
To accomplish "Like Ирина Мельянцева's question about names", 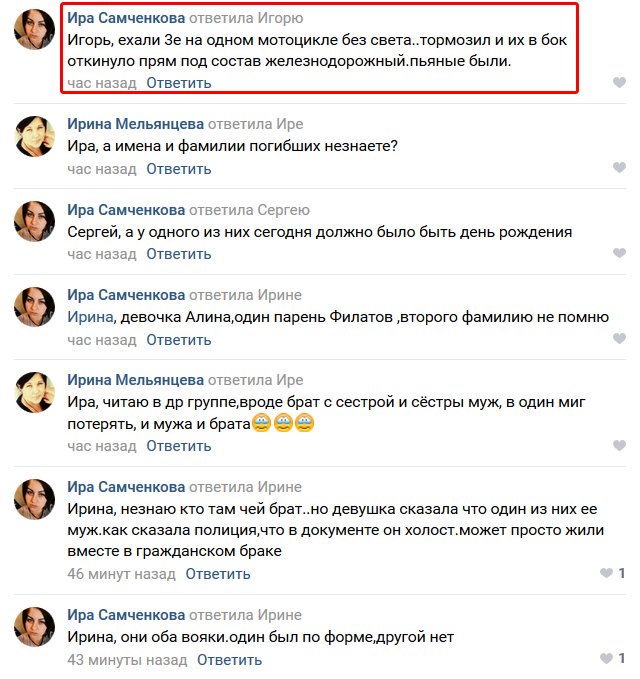I will pos(619,168).
